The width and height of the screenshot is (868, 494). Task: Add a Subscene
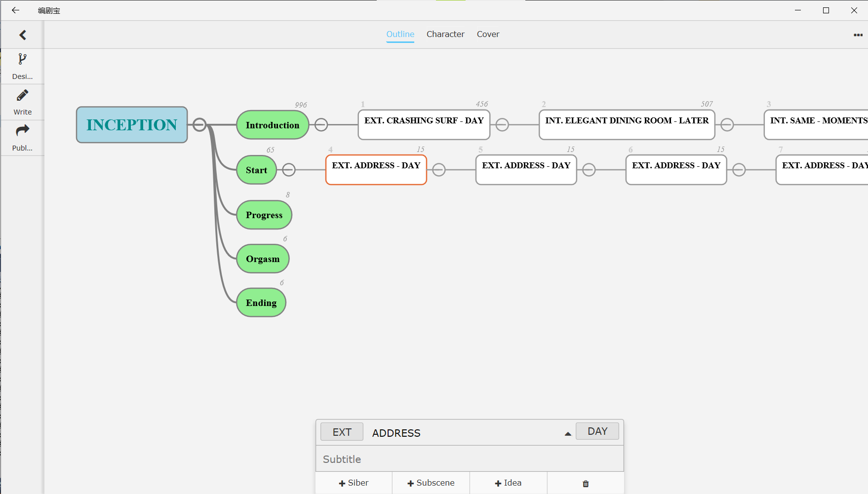431,483
